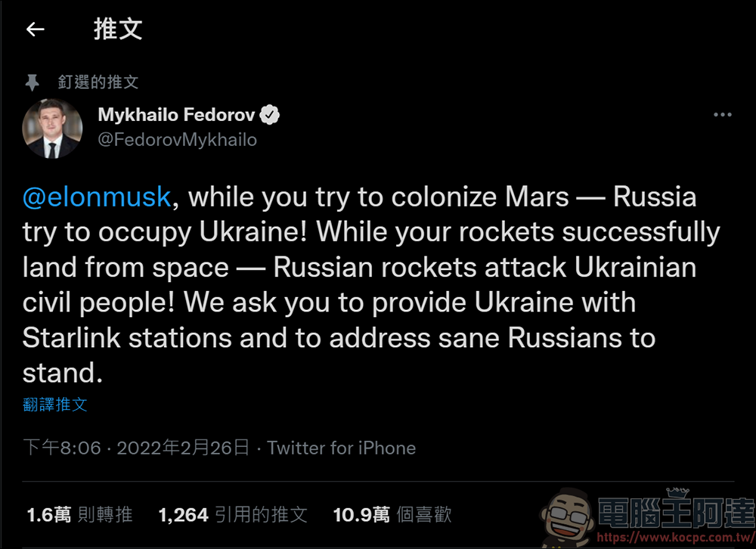View the 10.9萬 個喜歡 likes list
This screenshot has height=549, width=756.
pyautogui.click(x=392, y=515)
